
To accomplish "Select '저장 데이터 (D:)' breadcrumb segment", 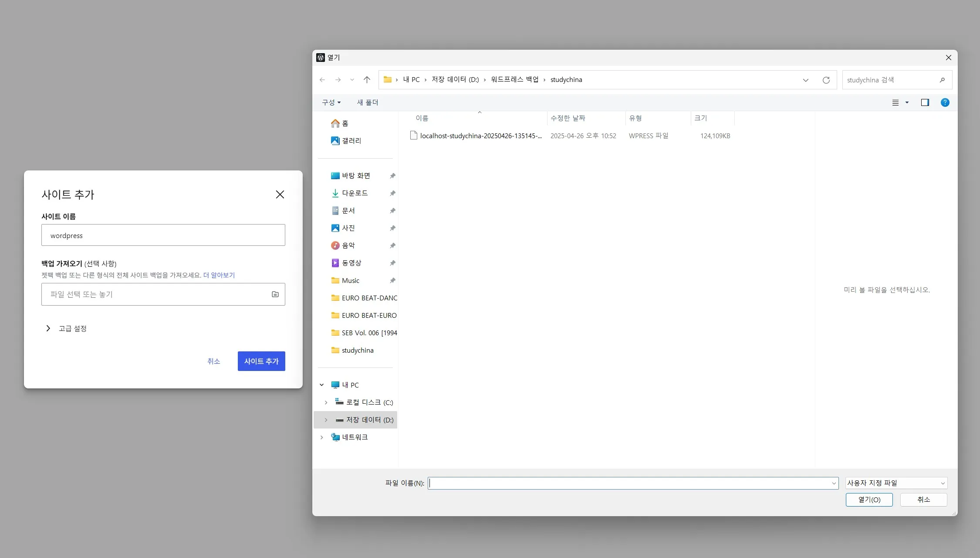I will [455, 79].
